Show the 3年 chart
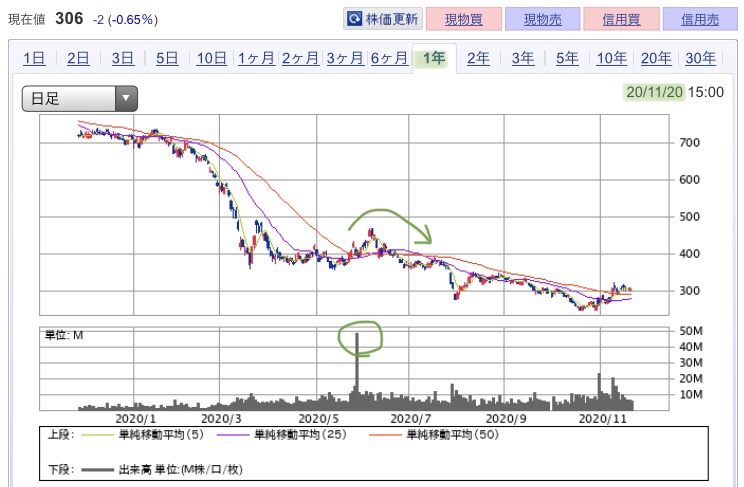Screen dimensions: 744x487 pos(523,58)
